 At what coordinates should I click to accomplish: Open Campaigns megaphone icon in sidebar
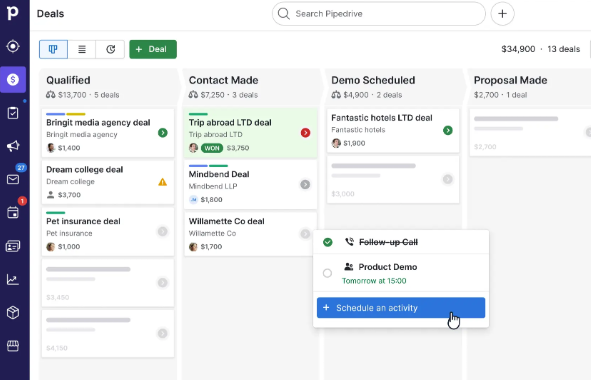coord(13,146)
